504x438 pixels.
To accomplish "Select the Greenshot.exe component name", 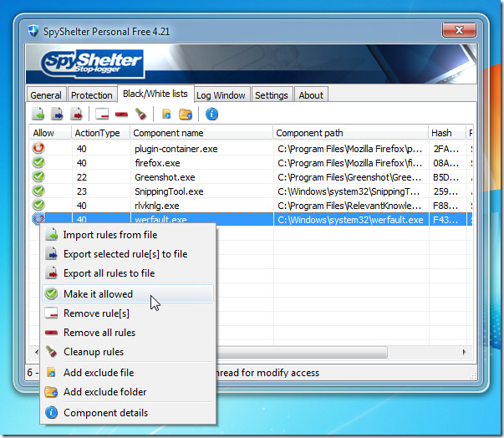I will (165, 177).
